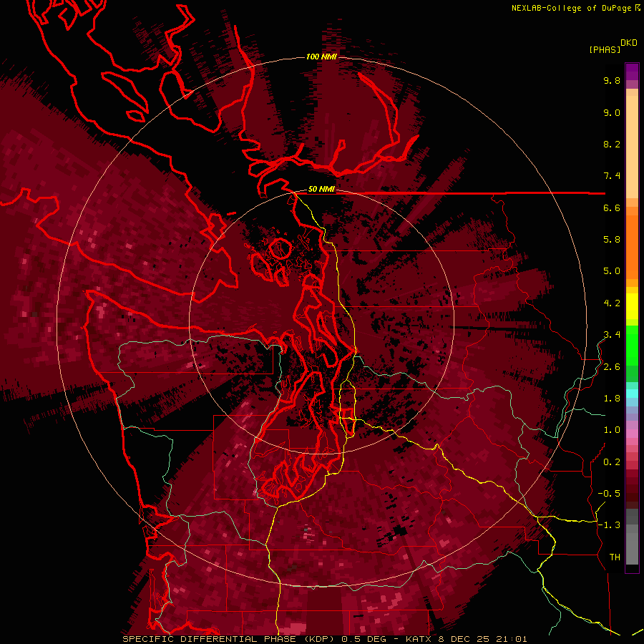Click the 1.0 value on the scale

pos(612,430)
